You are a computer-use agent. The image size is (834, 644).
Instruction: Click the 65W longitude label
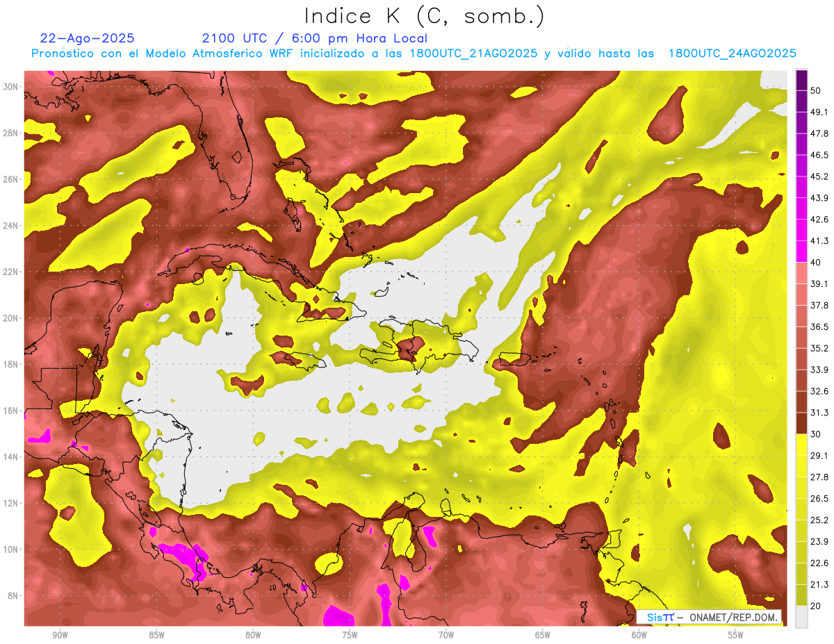tap(543, 636)
